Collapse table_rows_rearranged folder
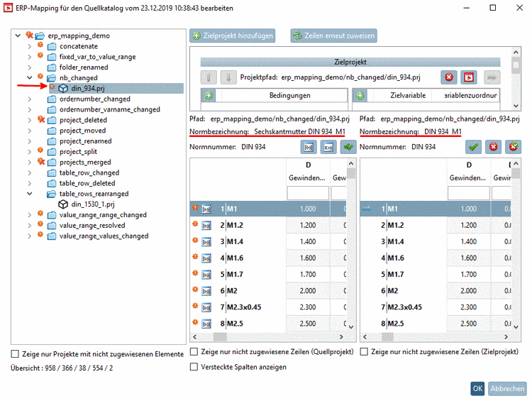 point(30,194)
